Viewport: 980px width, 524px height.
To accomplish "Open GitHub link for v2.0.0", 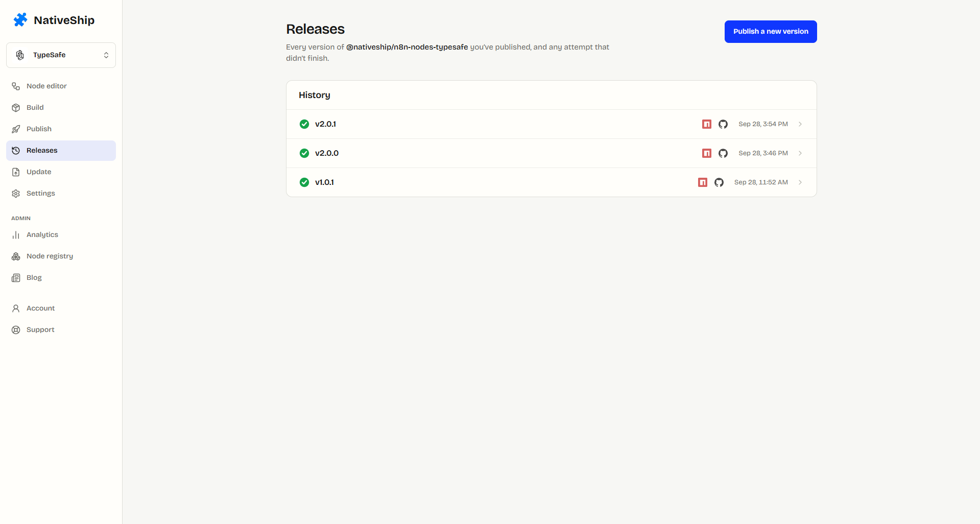I will (723, 153).
